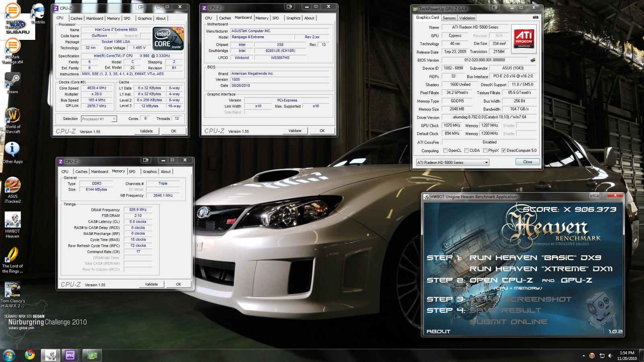Viewport: 644px width, 362px height.
Task: Click the GPU-Z camera screenshot icon
Action: pyautogui.click(x=535, y=18)
